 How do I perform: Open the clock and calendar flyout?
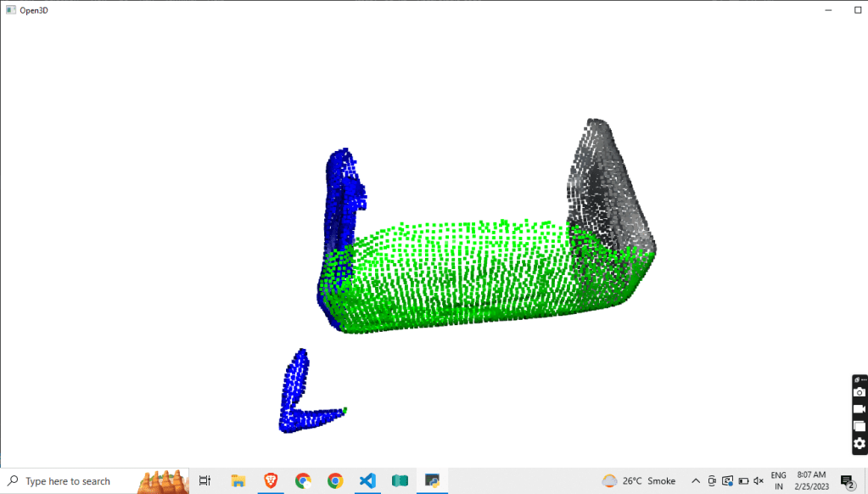811,480
